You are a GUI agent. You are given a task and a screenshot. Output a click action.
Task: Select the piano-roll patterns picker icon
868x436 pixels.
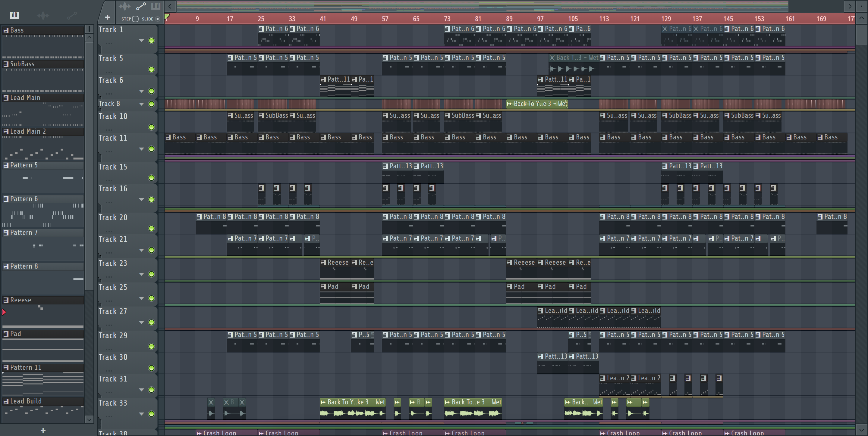point(14,15)
